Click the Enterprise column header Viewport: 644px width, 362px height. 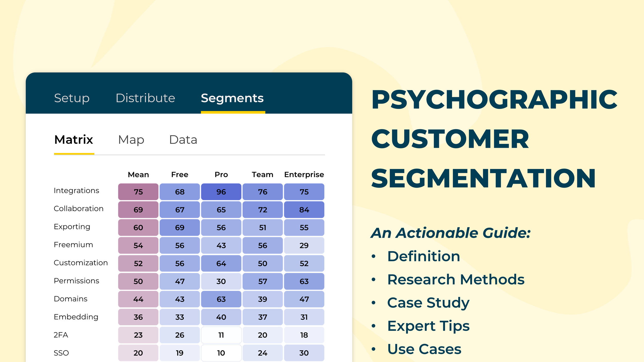[304, 175]
